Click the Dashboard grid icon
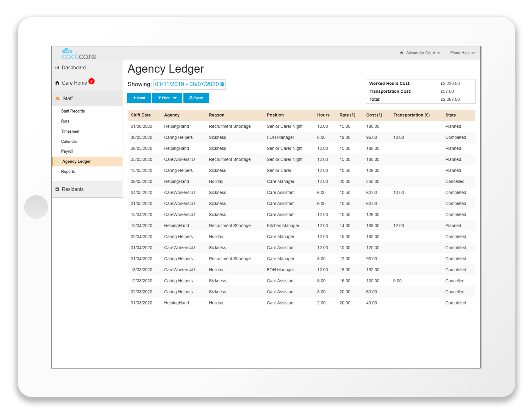Viewport: 532px width, 414px height. pos(57,67)
